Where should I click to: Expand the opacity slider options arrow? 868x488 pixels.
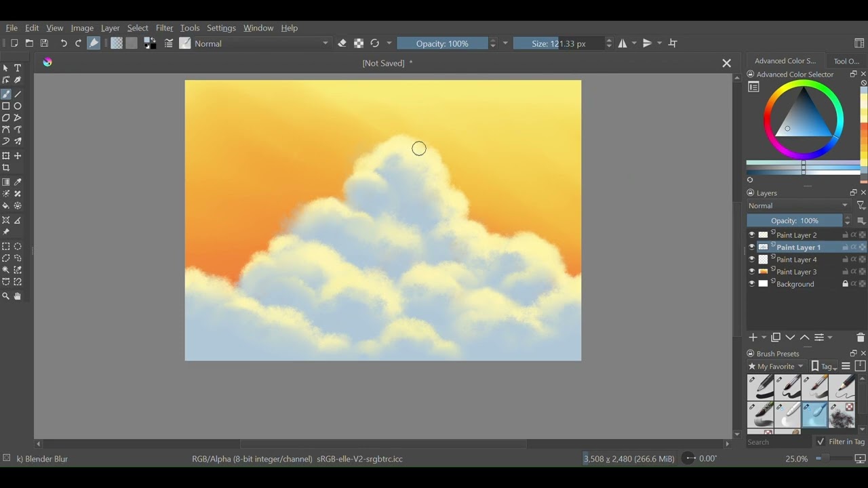(x=505, y=43)
